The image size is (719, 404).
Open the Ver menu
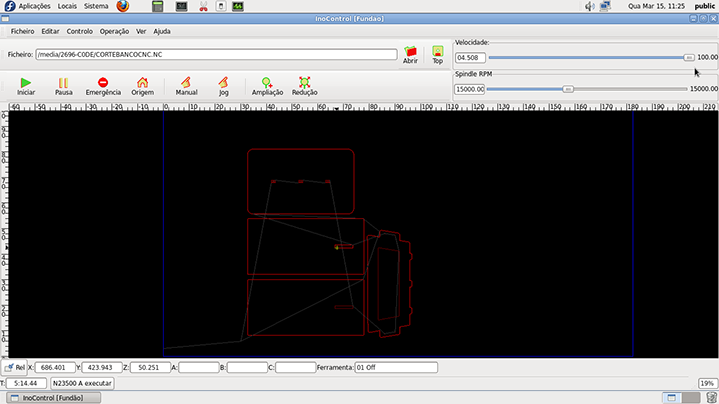click(141, 31)
